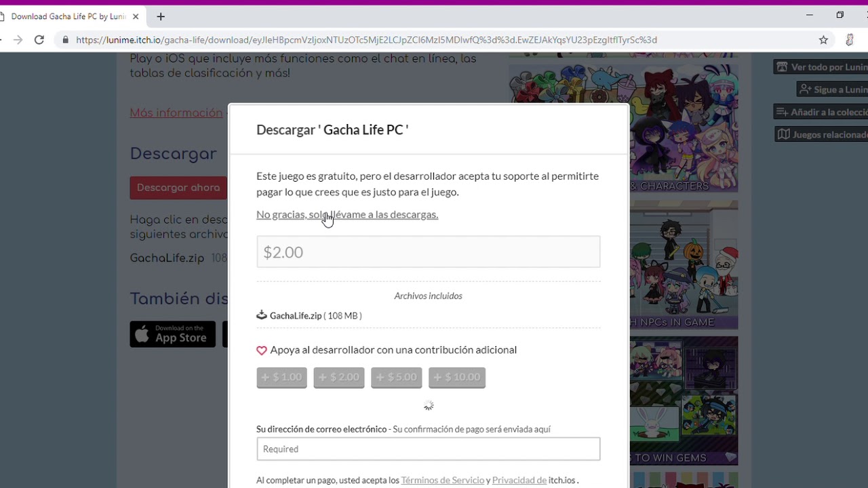Viewport: 868px width, 488px height.
Task: Open Más información link
Action: pos(176,113)
